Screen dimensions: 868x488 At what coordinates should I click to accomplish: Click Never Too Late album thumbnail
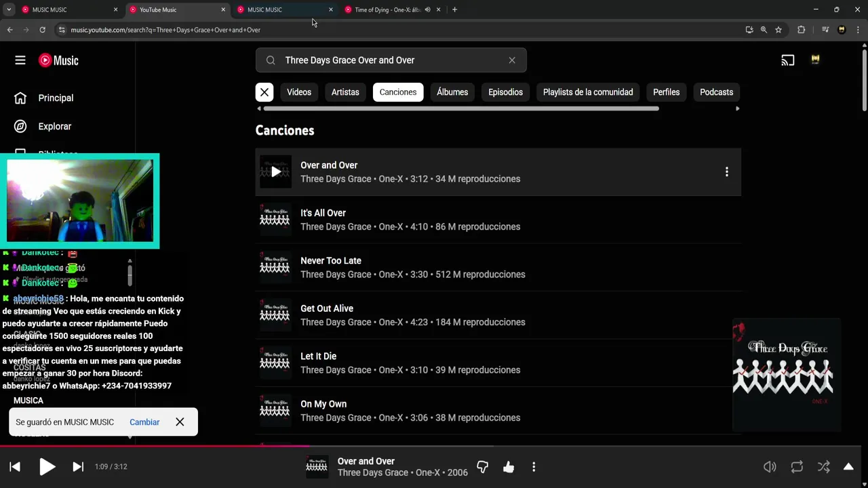click(275, 268)
